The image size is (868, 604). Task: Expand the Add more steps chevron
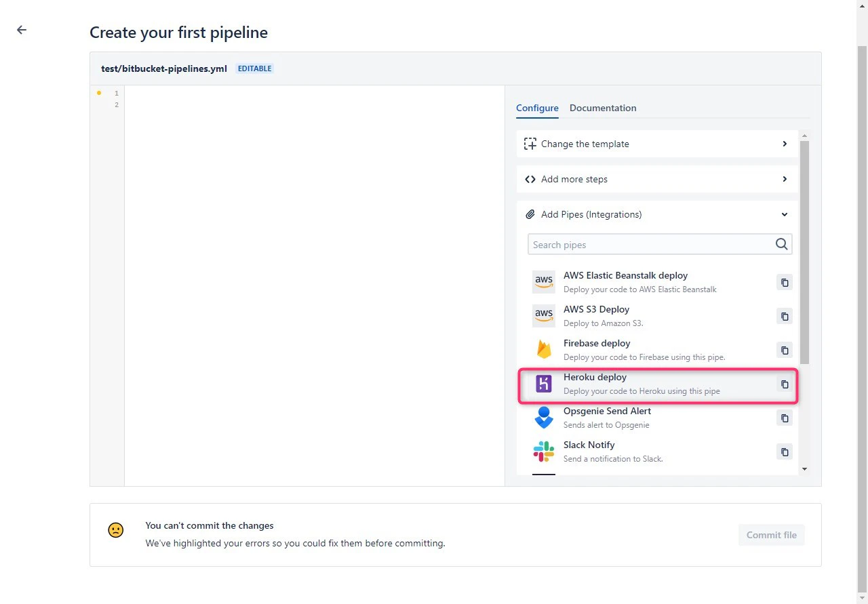[x=785, y=179]
